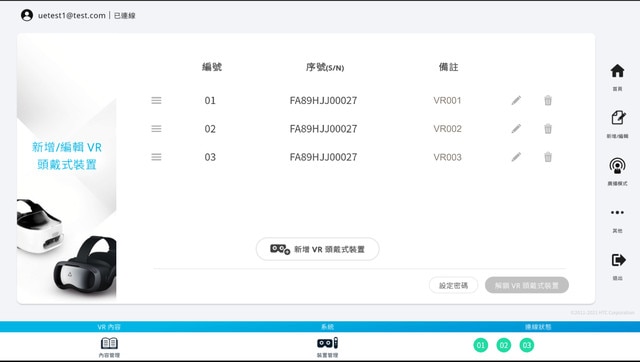
Task: Edit device 01 with the pencil icon
Action: coord(516,100)
